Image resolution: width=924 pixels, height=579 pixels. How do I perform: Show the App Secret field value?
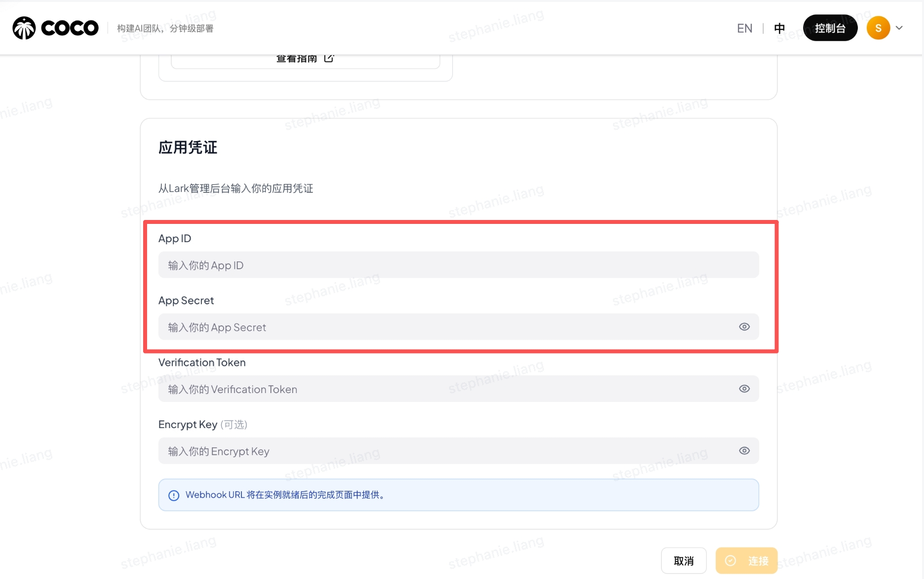(x=744, y=326)
